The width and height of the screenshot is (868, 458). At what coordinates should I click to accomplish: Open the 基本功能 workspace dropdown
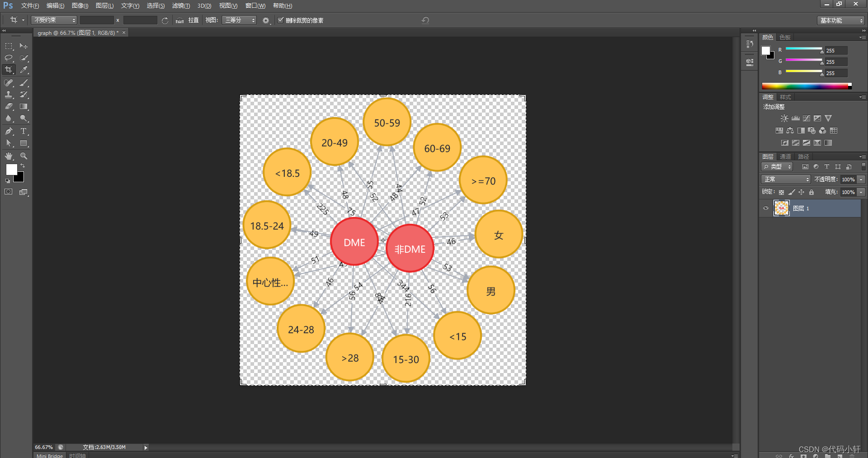[841, 20]
